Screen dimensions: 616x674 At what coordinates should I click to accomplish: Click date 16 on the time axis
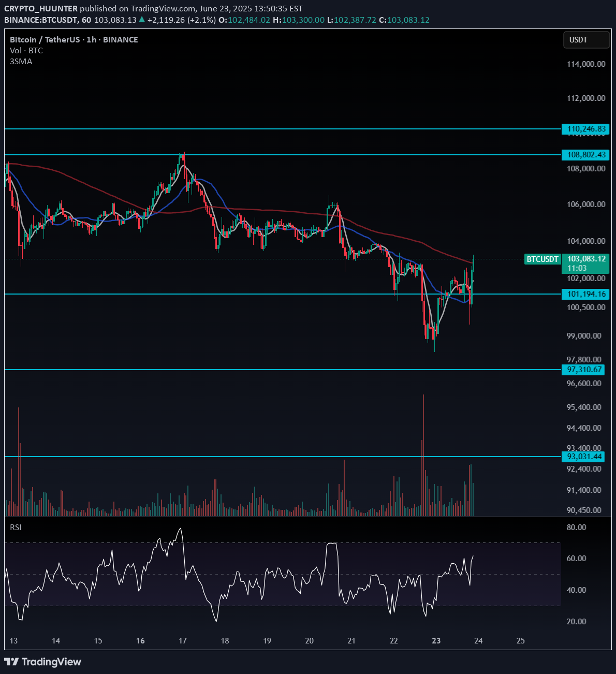click(x=140, y=641)
